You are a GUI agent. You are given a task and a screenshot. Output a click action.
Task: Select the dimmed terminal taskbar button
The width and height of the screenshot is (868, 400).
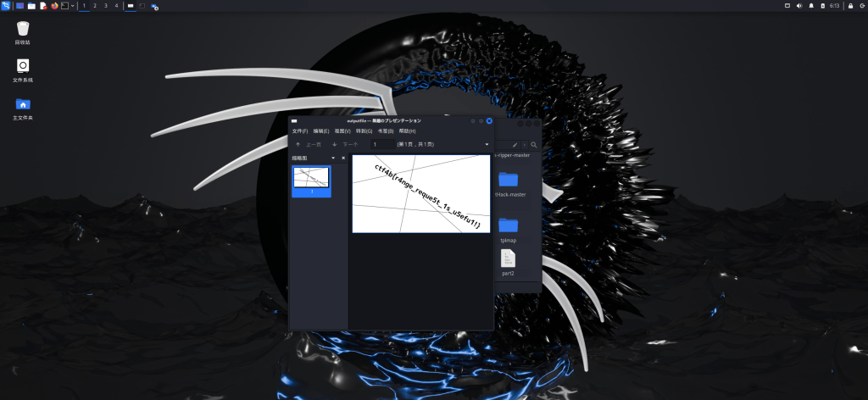tap(142, 6)
